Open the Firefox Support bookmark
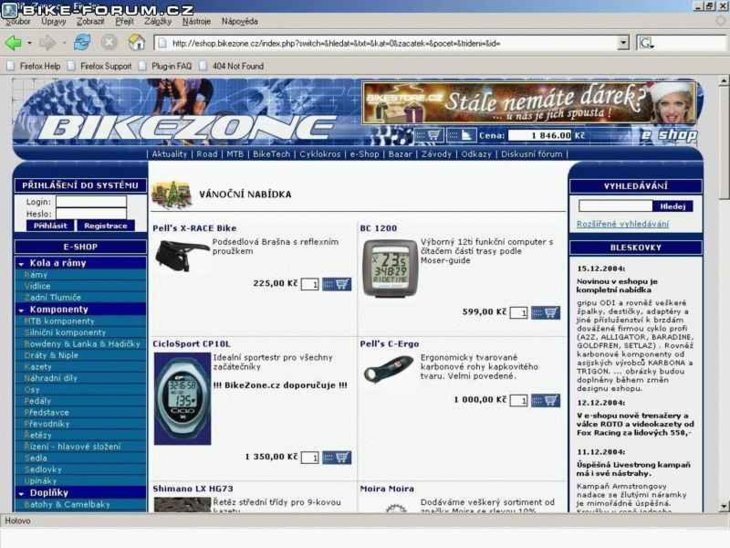730x548 pixels. coord(100,66)
